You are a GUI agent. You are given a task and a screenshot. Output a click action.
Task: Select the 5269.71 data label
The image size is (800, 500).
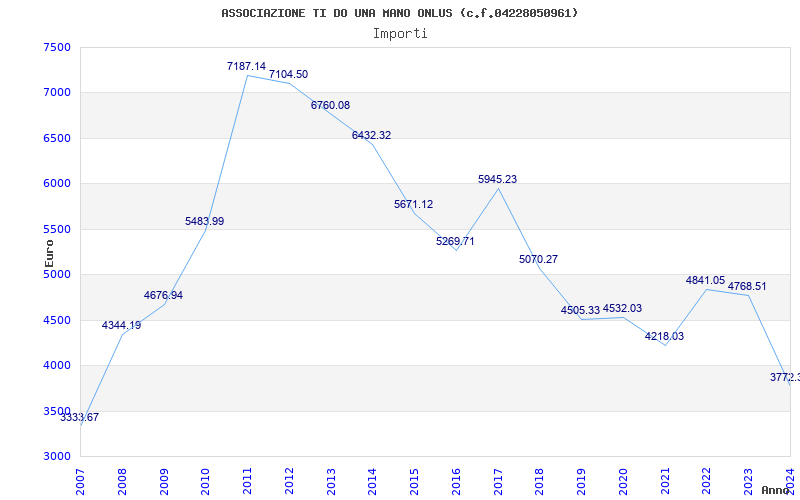[455, 241]
